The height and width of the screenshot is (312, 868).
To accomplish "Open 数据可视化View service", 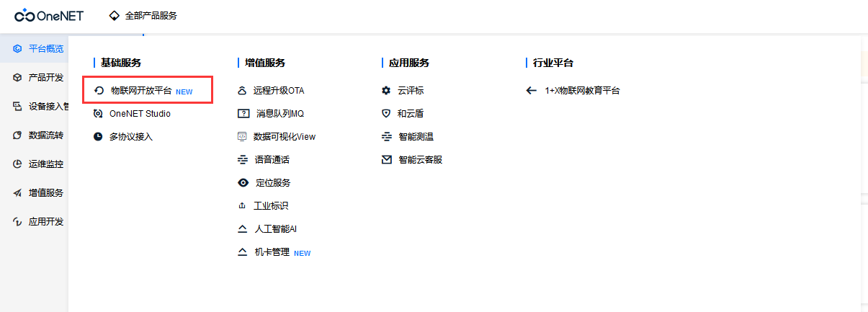I will (x=285, y=137).
